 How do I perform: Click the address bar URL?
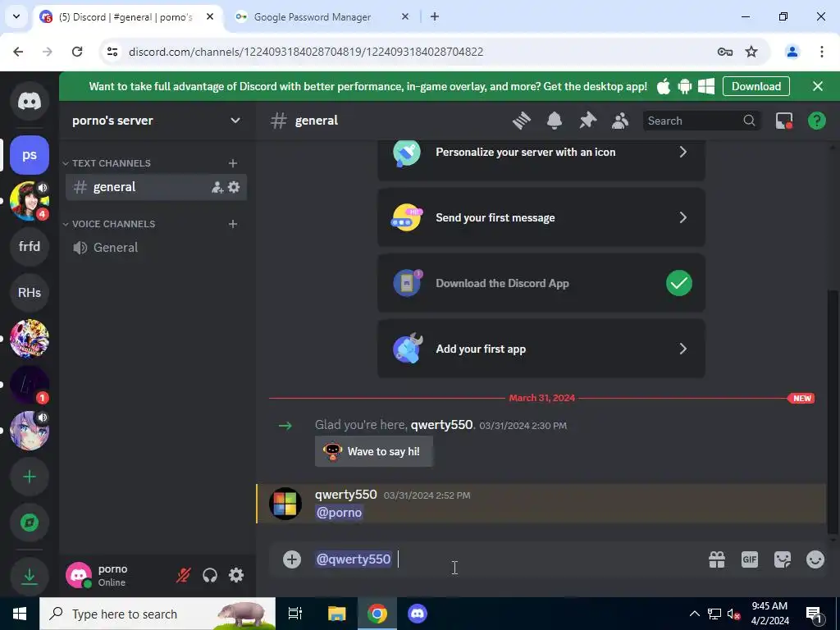[306, 52]
